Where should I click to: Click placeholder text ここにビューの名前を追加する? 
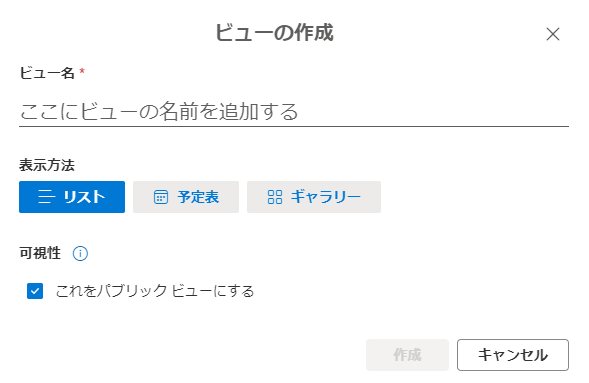[x=159, y=112]
